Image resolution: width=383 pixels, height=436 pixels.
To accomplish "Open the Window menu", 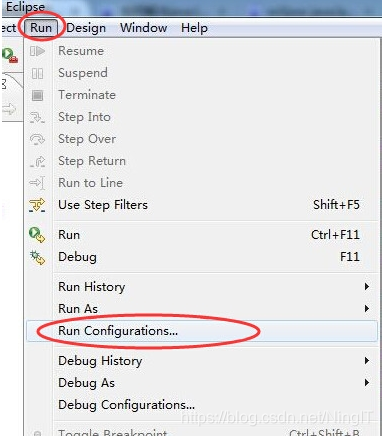I will click(x=144, y=28).
